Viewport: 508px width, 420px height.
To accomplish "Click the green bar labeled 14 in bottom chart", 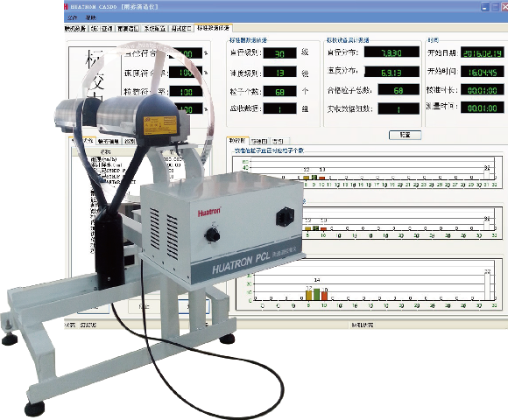I will (x=316, y=294).
